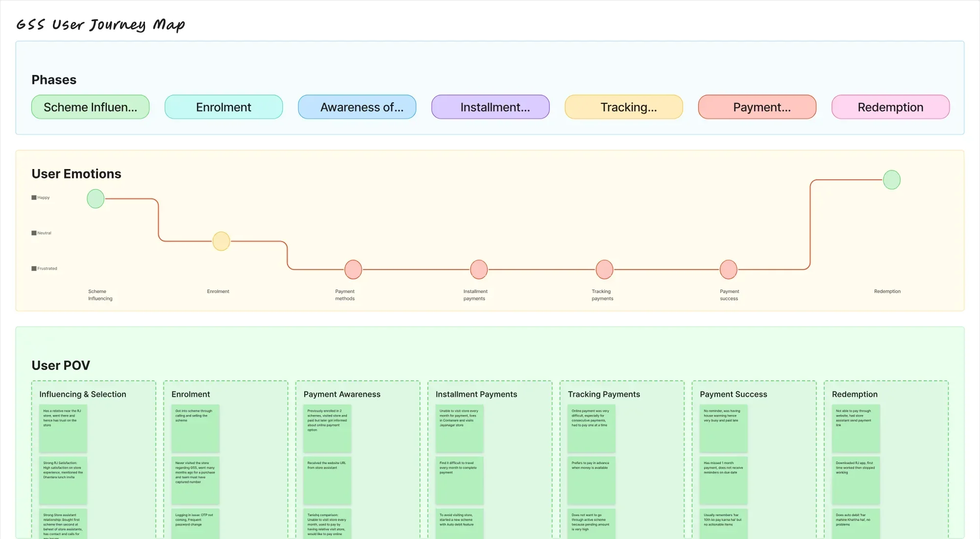
Task: Select the red emotion node above Payment success
Action: click(729, 269)
